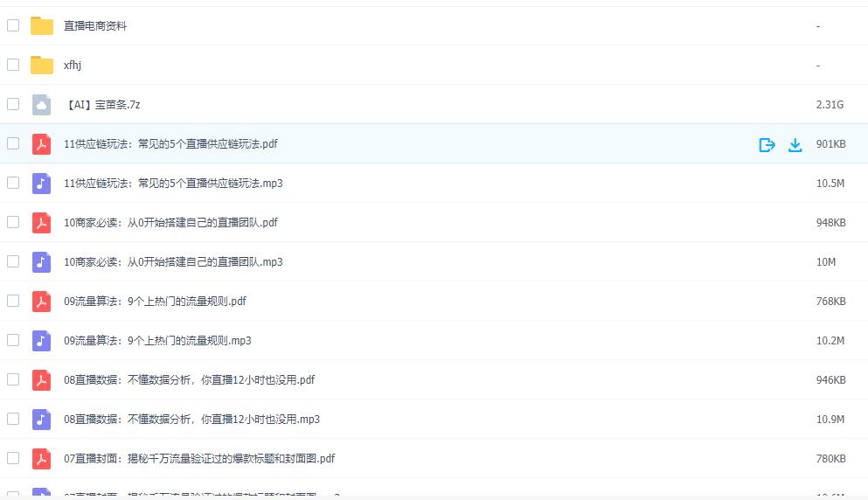This screenshot has width=868, height=500.
Task: Toggle checkbox for 09流量算法 pdf
Action: [13, 301]
